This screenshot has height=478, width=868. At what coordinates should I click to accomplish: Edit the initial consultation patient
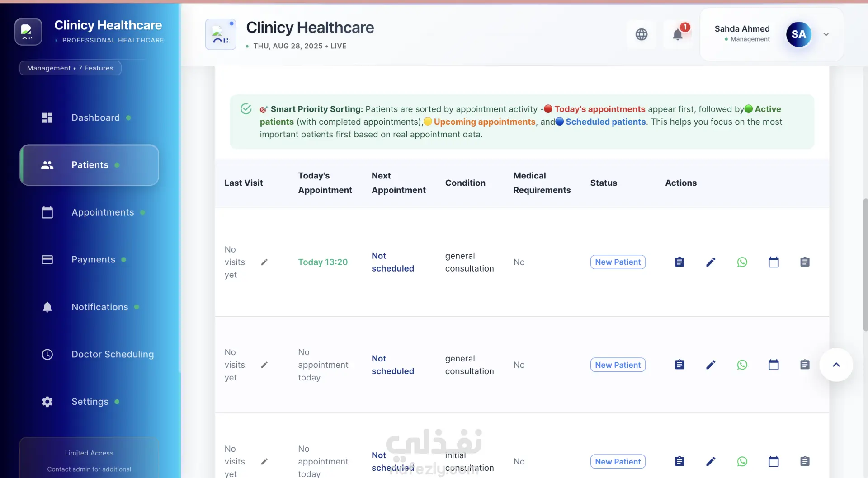pyautogui.click(x=711, y=461)
